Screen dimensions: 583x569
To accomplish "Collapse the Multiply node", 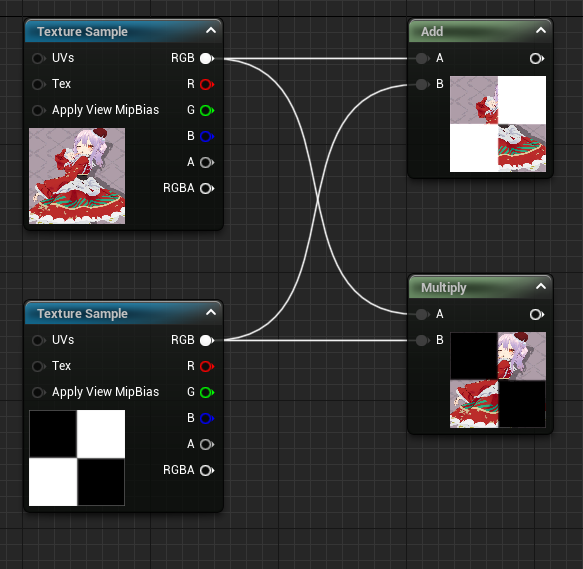I will coord(541,286).
